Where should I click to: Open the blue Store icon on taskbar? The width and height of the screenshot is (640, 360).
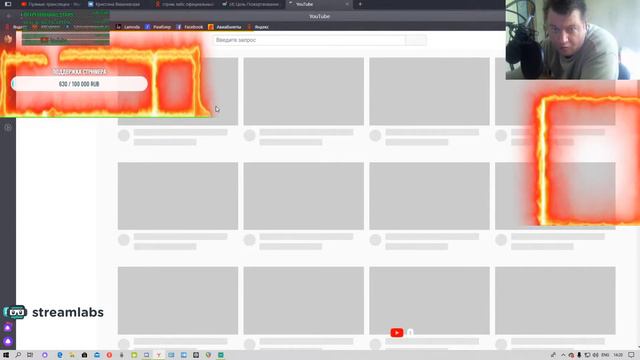coord(97,355)
